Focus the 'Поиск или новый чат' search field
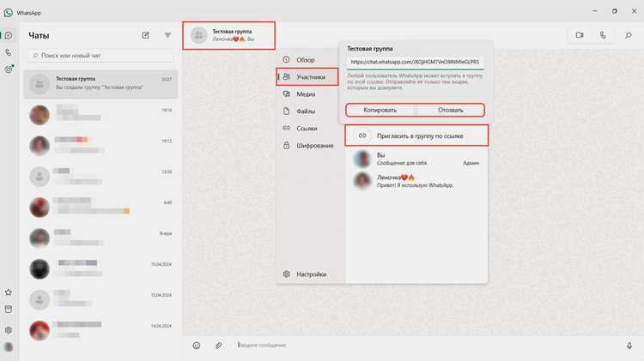Screen dimensions: 644x361 [101, 56]
